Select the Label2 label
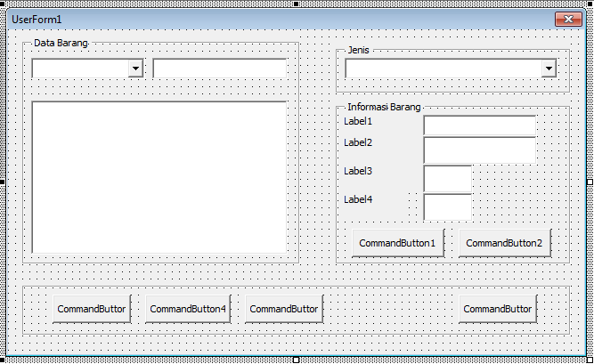Screen dimensions: 594x364 (x=358, y=142)
